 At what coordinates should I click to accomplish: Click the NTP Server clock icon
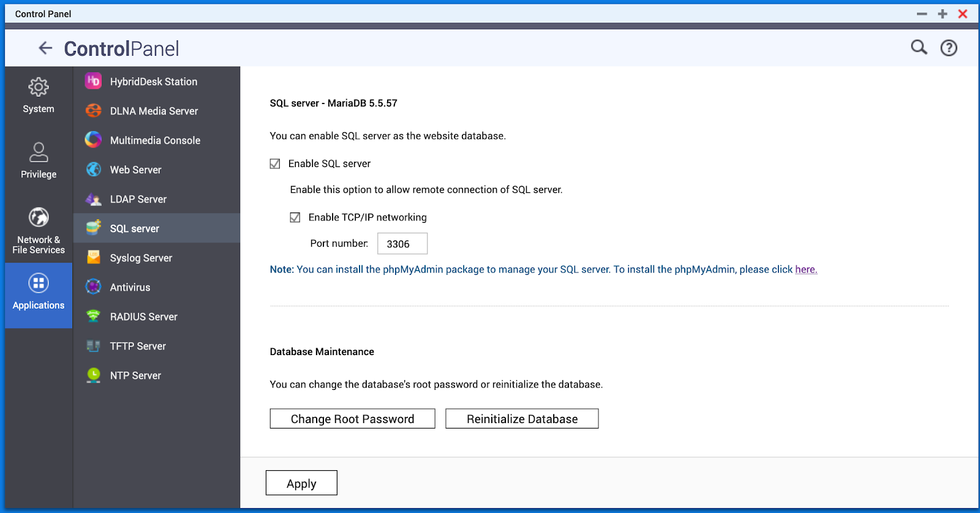click(x=93, y=375)
